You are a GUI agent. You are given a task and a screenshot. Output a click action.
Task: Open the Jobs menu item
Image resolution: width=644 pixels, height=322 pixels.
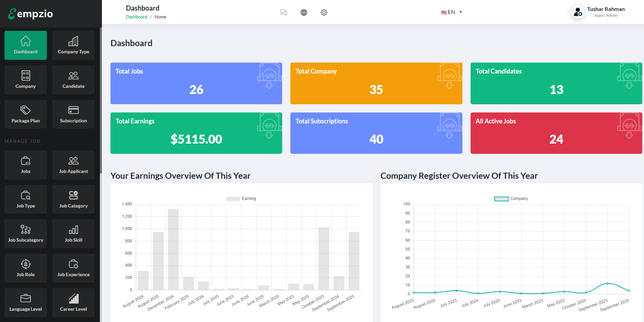tap(26, 165)
